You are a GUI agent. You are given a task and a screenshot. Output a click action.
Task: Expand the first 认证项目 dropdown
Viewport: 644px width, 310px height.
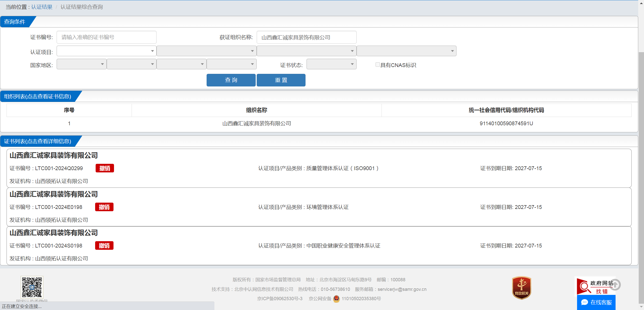coord(106,51)
